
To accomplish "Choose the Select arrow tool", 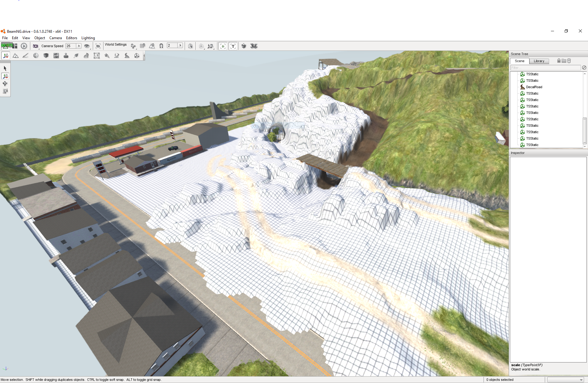I will tap(5, 68).
